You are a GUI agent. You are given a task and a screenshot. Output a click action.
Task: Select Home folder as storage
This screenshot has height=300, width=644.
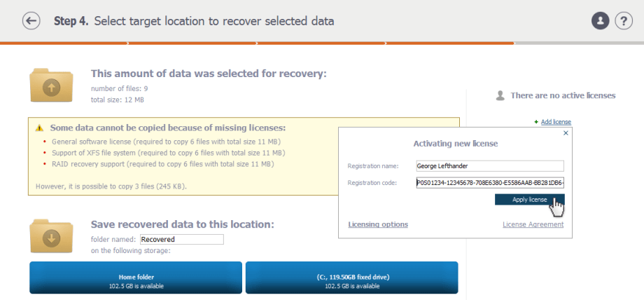[x=136, y=278]
